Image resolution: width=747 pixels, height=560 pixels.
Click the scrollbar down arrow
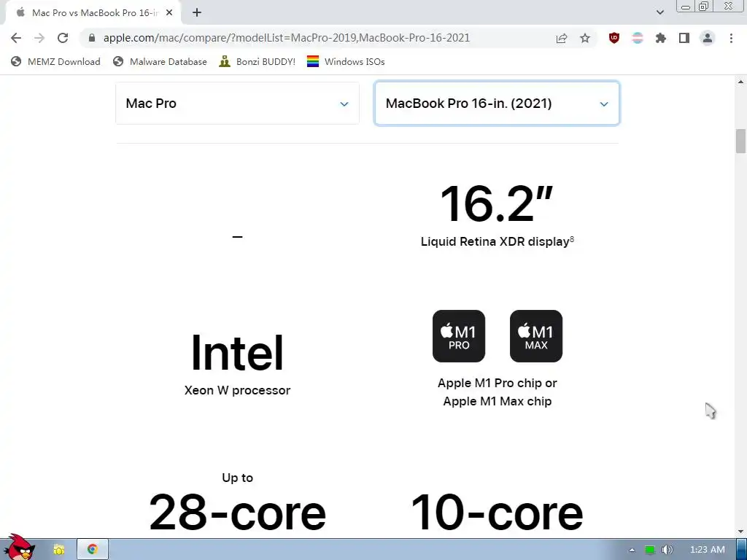pyautogui.click(x=740, y=532)
